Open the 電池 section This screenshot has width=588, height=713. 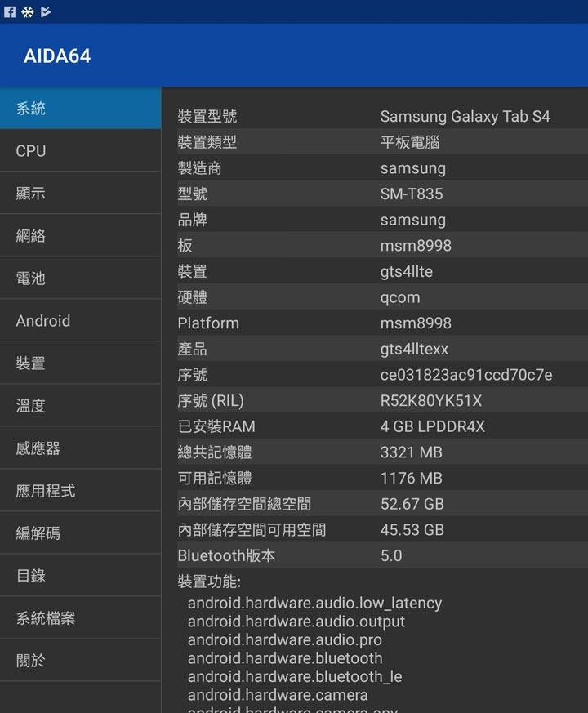pos(81,279)
